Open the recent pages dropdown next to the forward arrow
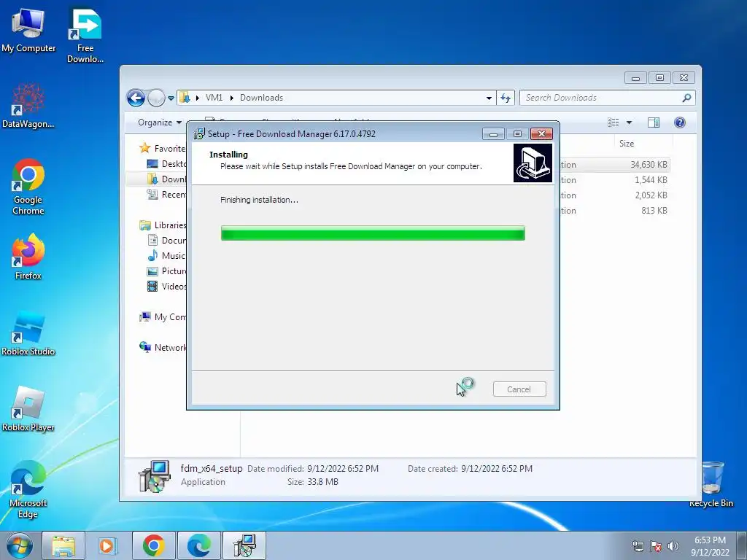Image resolution: width=747 pixels, height=560 pixels. [x=171, y=98]
